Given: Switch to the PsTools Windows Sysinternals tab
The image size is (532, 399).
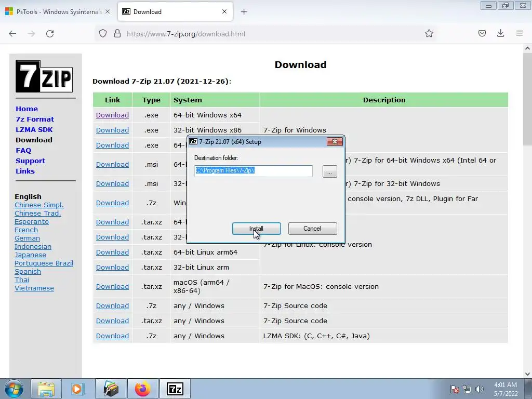Looking at the screenshot, I should [58, 11].
